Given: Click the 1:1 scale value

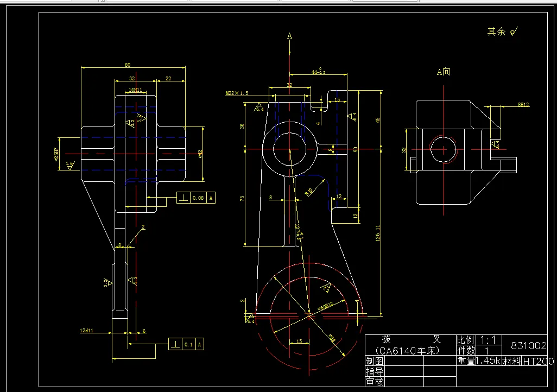Looking at the screenshot, I should [488, 340].
